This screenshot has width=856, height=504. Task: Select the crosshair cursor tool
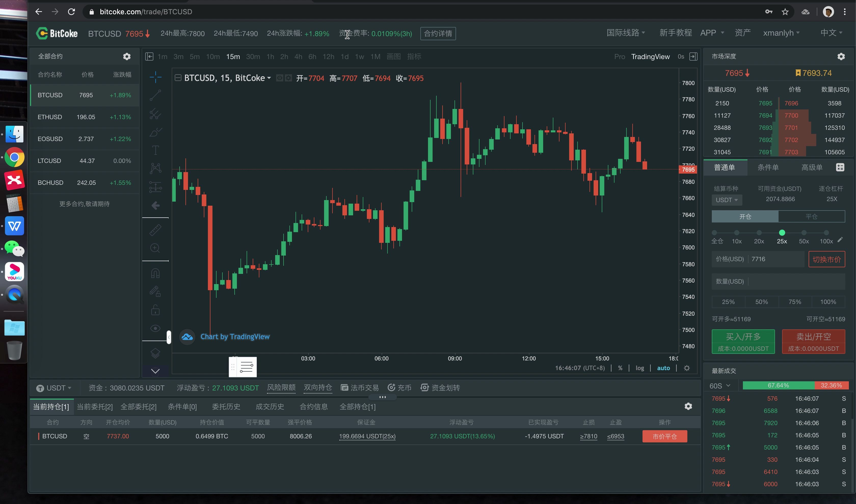pyautogui.click(x=155, y=77)
